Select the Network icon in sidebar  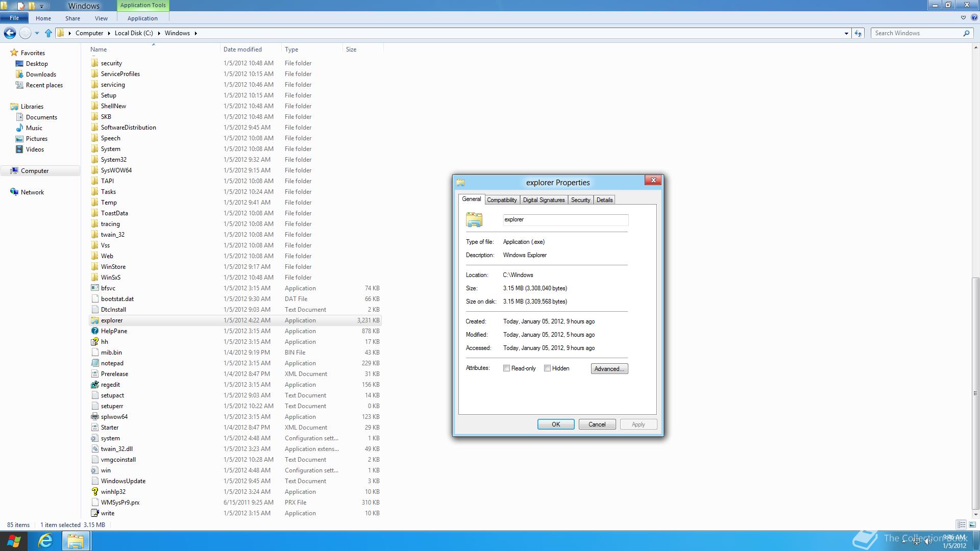14,192
